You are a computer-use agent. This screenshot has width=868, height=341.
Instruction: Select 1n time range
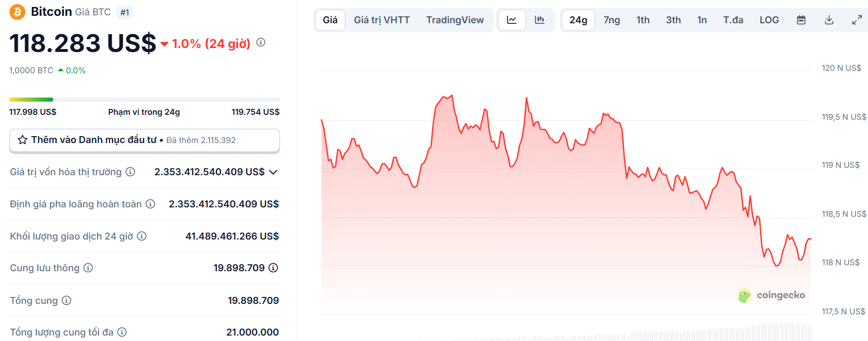tap(702, 20)
